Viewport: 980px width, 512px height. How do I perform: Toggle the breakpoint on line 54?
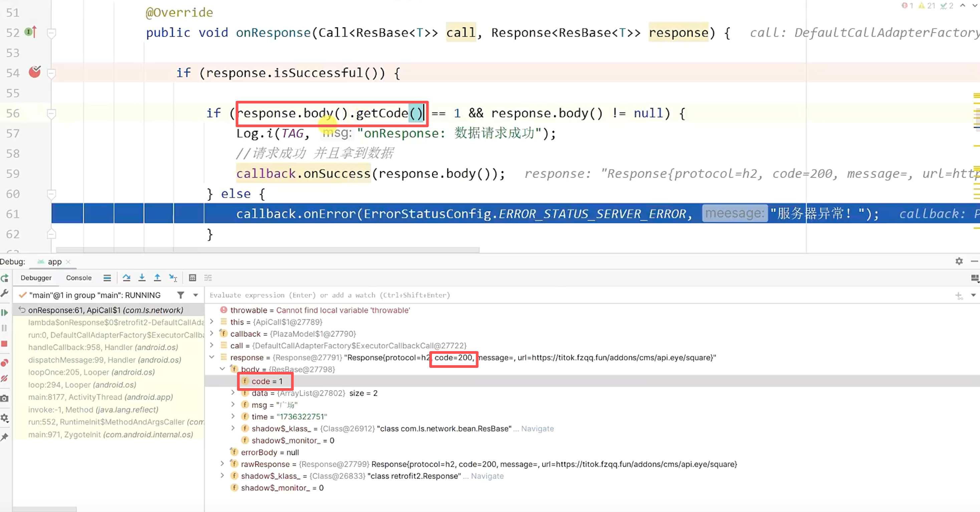35,72
